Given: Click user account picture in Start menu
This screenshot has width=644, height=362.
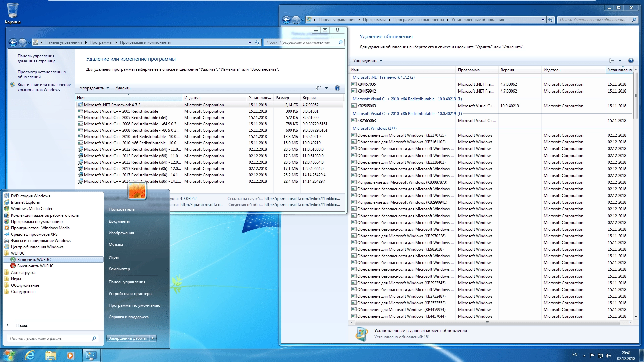Looking at the screenshot, I should click(137, 191).
